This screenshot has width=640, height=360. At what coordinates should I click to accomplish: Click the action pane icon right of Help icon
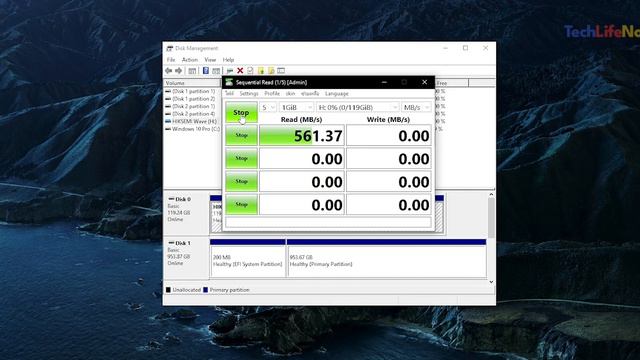pyautogui.click(x=216, y=71)
